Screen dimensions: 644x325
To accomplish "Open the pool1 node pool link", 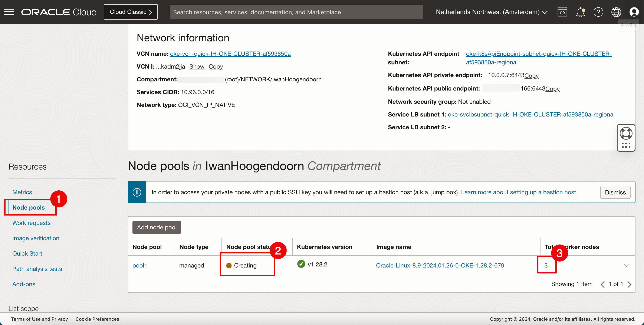I will [140, 265].
